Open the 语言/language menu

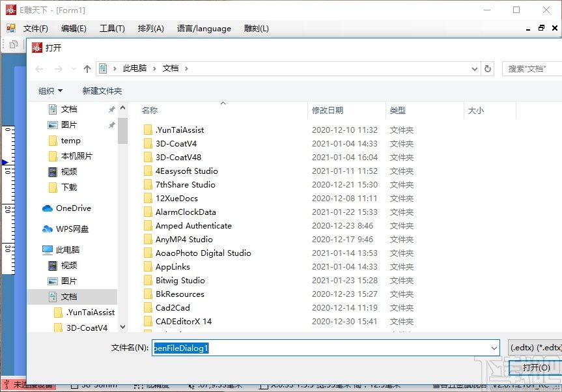pyautogui.click(x=204, y=28)
